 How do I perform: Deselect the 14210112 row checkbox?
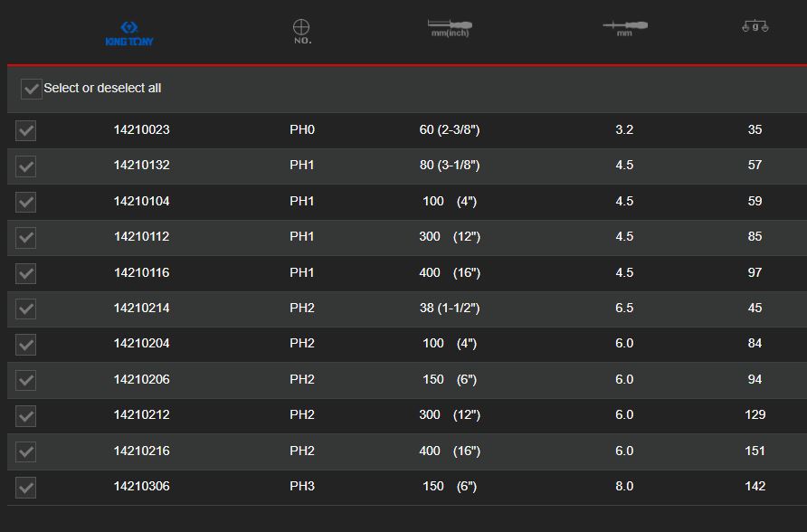click(x=26, y=238)
